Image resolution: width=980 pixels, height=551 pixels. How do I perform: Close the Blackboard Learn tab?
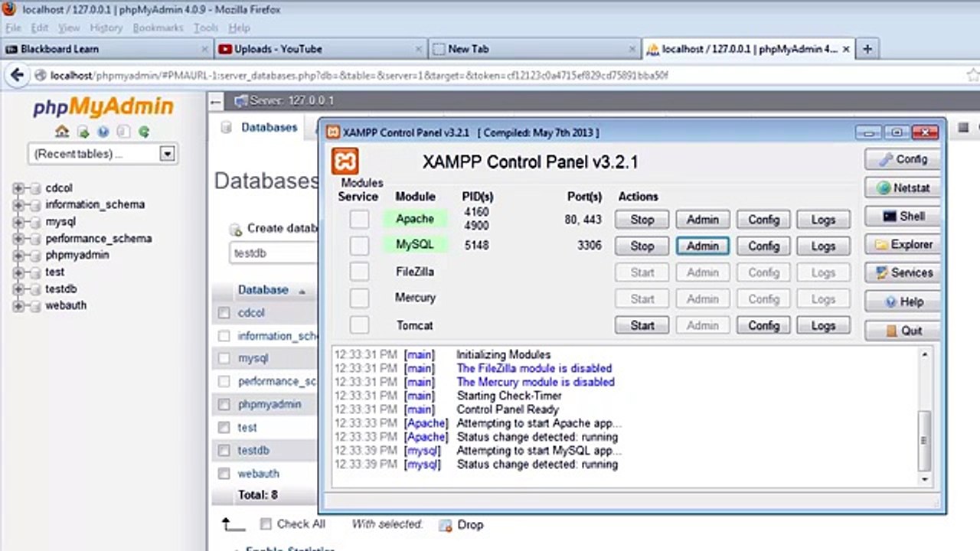(x=205, y=49)
